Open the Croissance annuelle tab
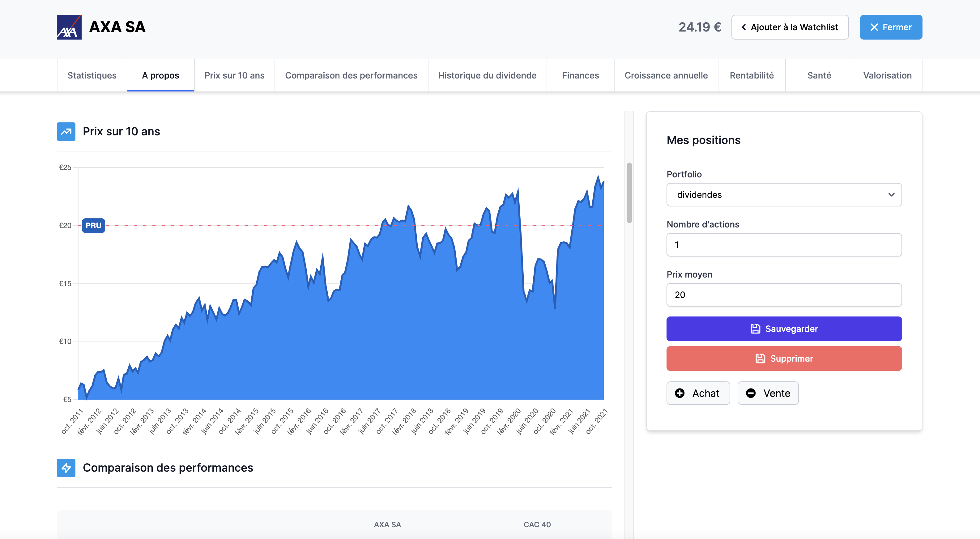Screen dimensions: 980x539 [x=666, y=75]
